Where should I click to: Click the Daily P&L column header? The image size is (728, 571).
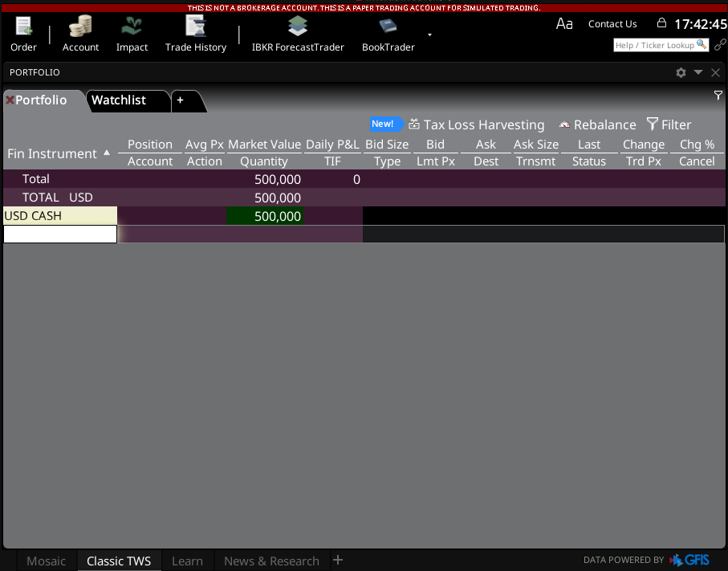point(332,145)
